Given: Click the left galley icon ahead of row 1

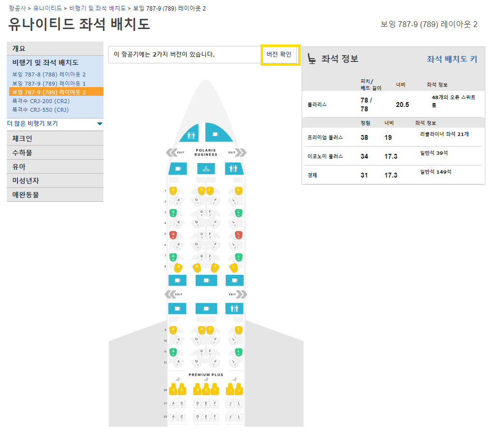Looking at the screenshot, I should [178, 169].
